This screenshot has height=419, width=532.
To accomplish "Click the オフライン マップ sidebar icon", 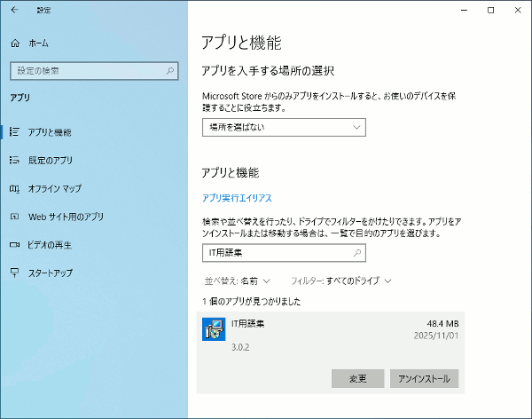I will click(14, 188).
